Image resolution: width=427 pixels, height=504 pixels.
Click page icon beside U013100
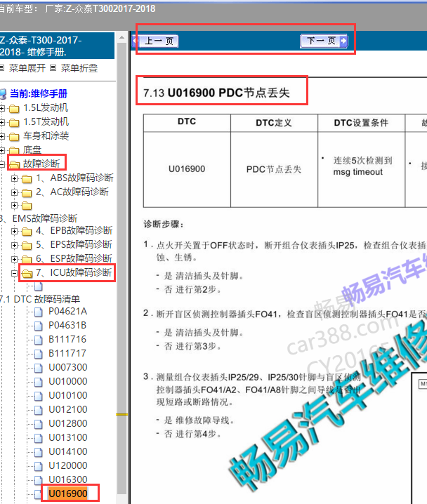(x=38, y=438)
